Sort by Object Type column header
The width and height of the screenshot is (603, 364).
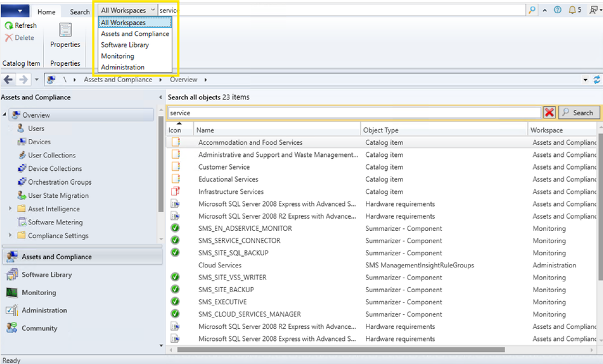[444, 130]
